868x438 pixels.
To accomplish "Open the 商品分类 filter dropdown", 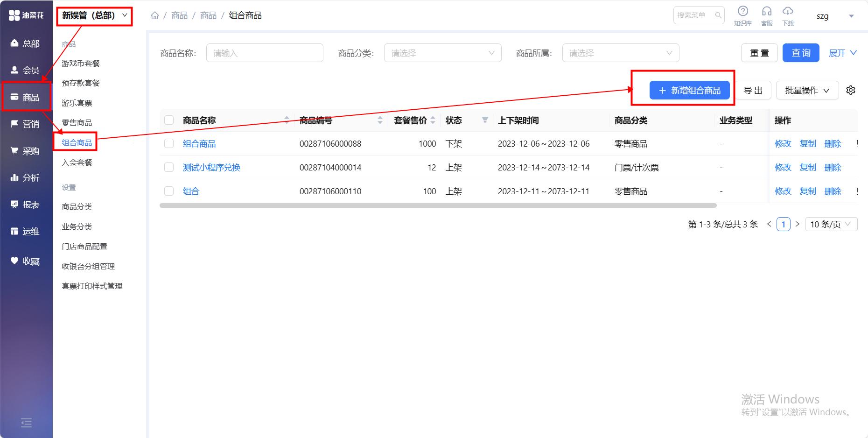I will pos(442,53).
